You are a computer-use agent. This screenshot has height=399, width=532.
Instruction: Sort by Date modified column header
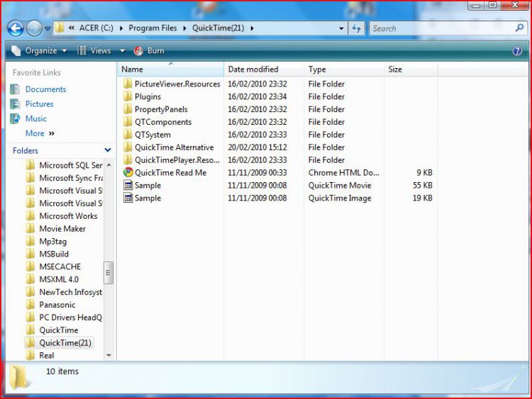(264, 69)
